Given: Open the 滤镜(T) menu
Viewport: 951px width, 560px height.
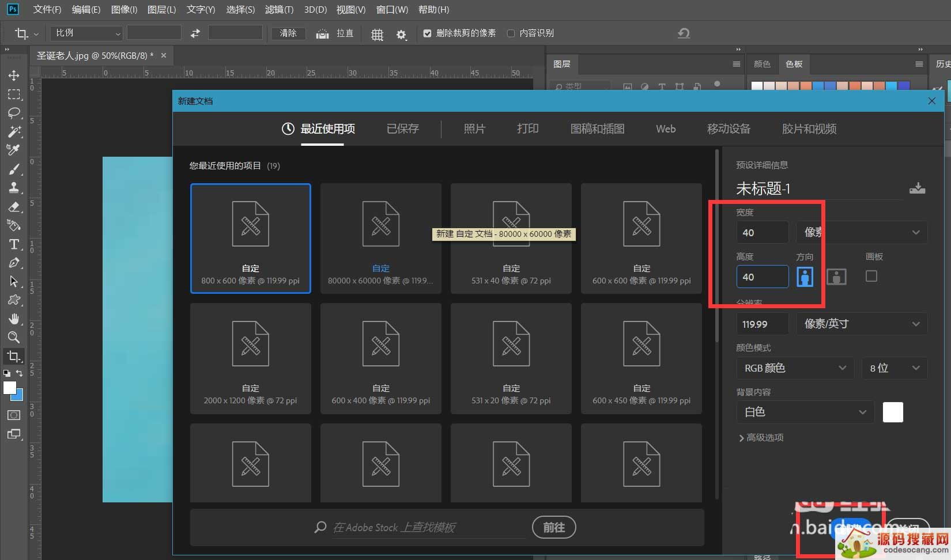Looking at the screenshot, I should [279, 10].
